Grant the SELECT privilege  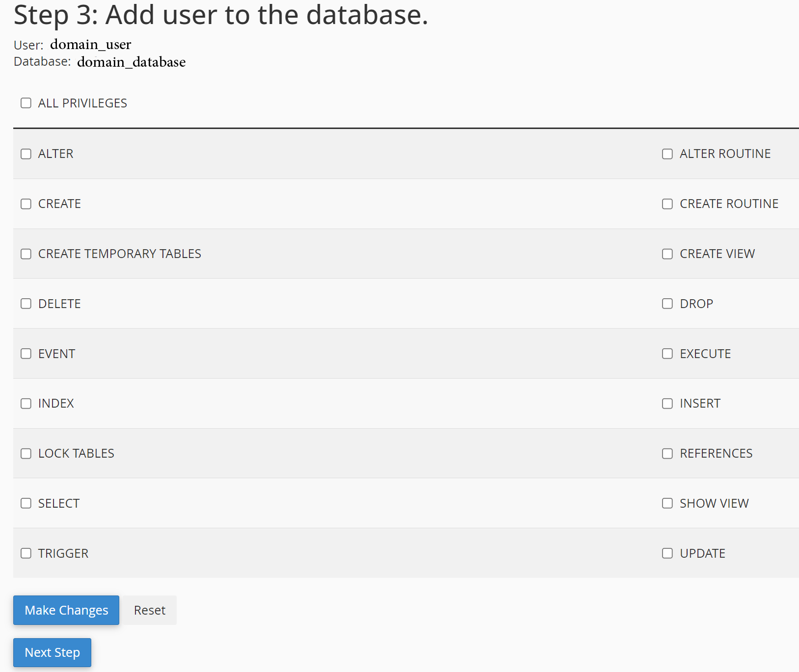tap(26, 504)
